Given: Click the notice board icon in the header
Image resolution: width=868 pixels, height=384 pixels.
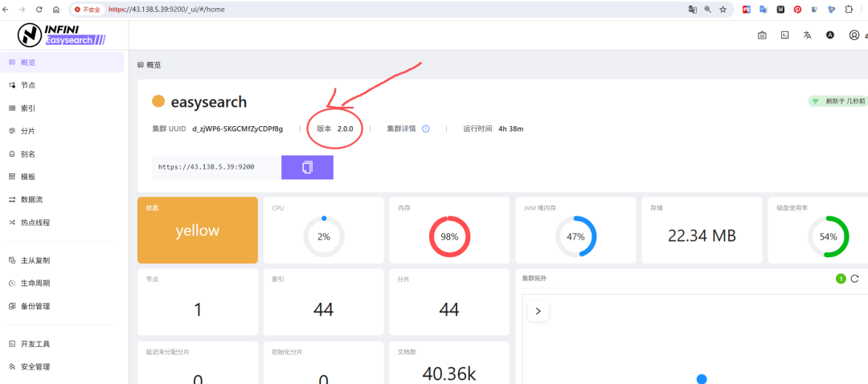Looking at the screenshot, I should click(762, 35).
